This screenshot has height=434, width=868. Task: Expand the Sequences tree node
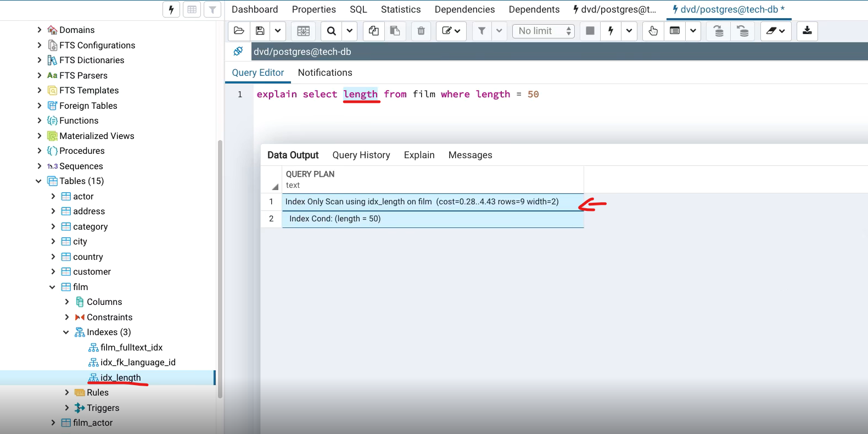[x=39, y=166]
